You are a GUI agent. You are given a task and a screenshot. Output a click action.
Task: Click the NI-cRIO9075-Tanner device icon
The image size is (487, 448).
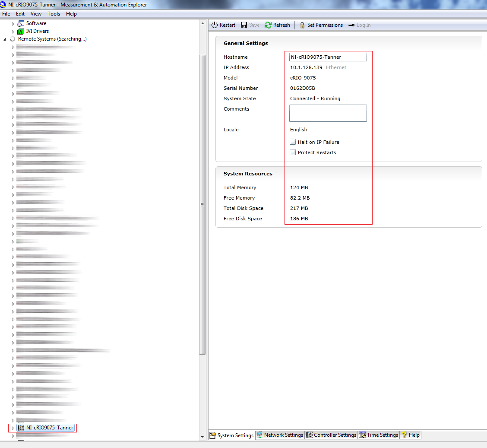coord(21,428)
